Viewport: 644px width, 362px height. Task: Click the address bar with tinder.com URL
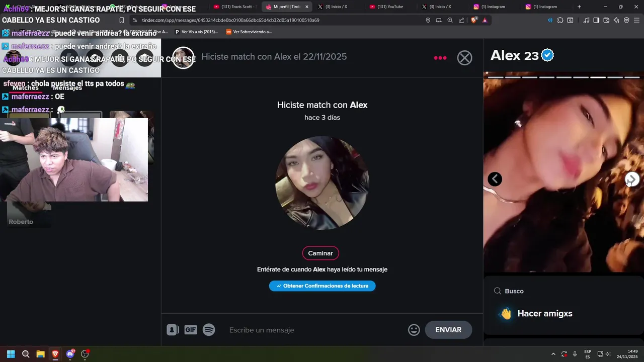(x=277, y=20)
